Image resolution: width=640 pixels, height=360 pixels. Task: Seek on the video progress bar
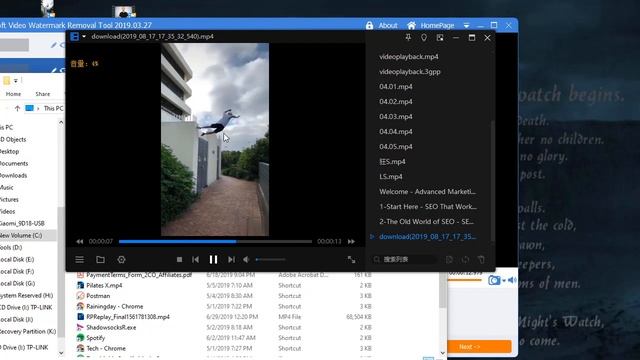pos(215,242)
